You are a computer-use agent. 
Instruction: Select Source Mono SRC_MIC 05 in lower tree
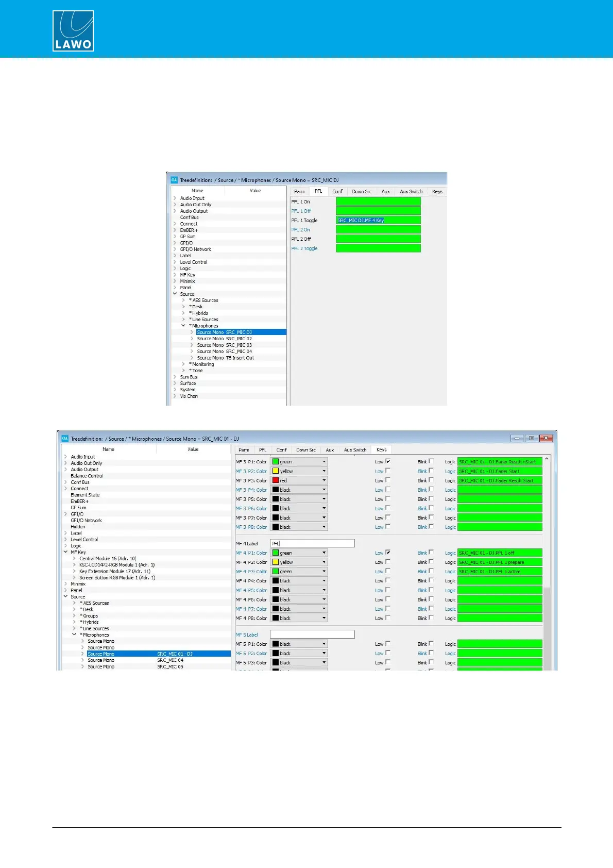(x=135, y=666)
